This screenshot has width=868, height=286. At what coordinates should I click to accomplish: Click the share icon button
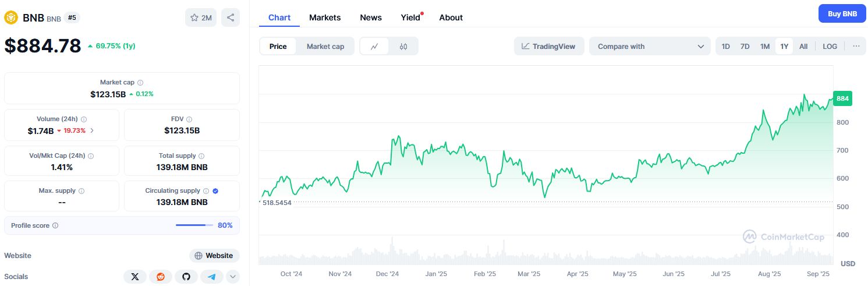[231, 17]
